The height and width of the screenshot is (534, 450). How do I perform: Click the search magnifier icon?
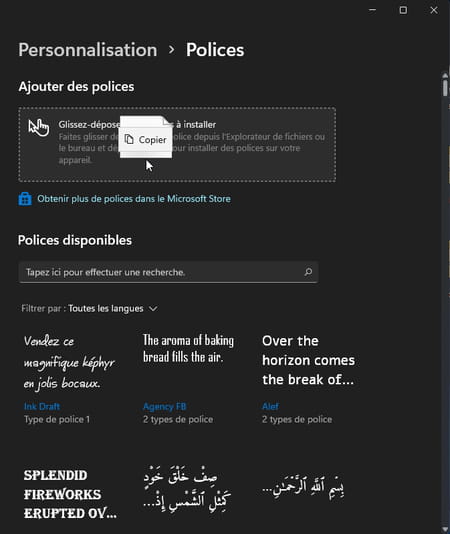308,272
